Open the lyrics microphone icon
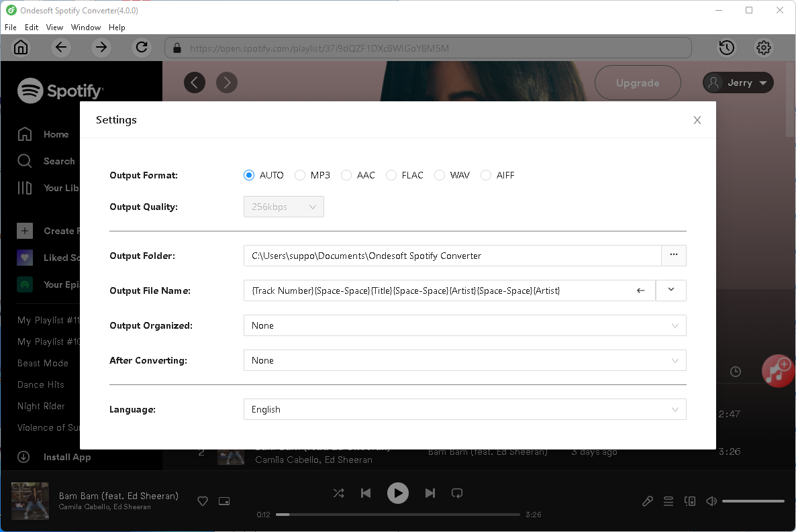The image size is (796, 532). pos(647,501)
